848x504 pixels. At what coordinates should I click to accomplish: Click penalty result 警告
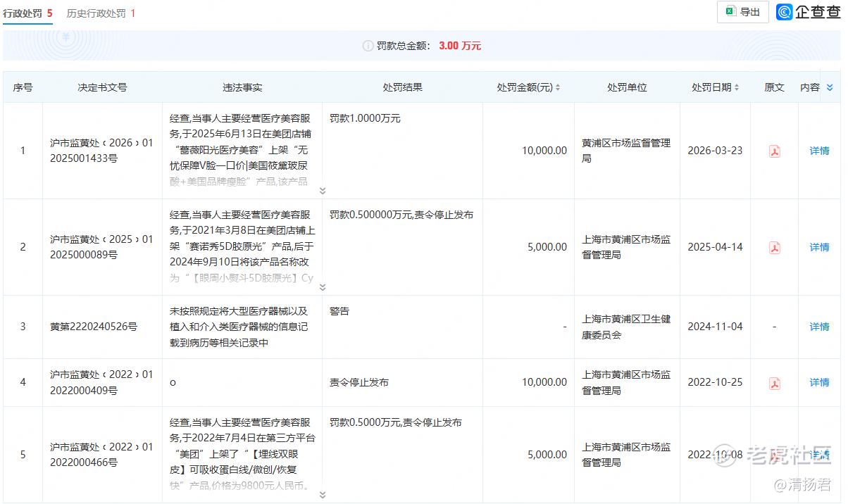point(339,310)
